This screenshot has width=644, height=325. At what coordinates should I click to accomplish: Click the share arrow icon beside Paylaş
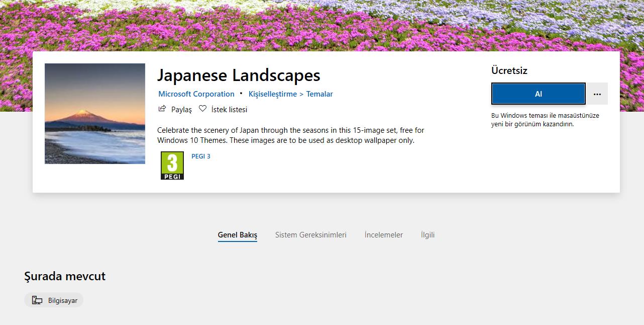click(x=162, y=109)
